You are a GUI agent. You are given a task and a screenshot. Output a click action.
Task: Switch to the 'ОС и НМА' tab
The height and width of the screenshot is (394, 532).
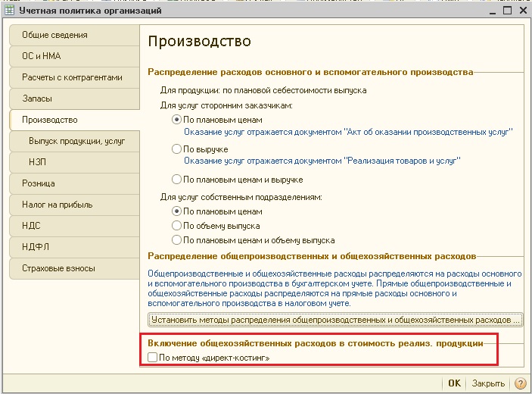(75, 56)
